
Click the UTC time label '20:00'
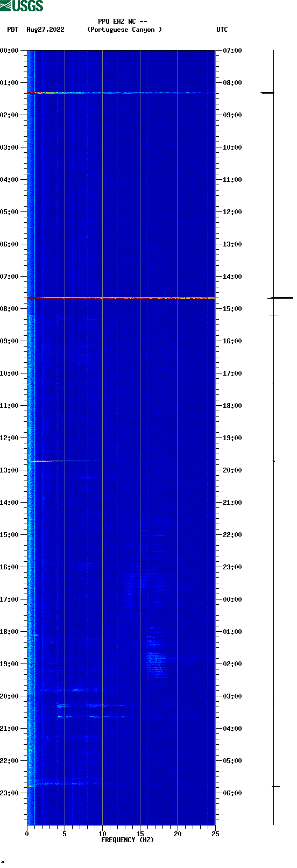tap(232, 470)
